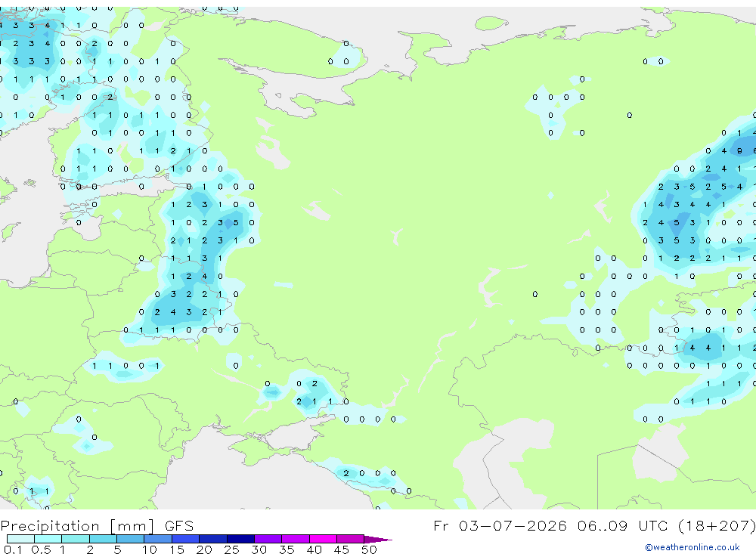This screenshot has height=554, width=756.
Task: Click the '0.5' legend scale label
Action: pyautogui.click(x=41, y=549)
